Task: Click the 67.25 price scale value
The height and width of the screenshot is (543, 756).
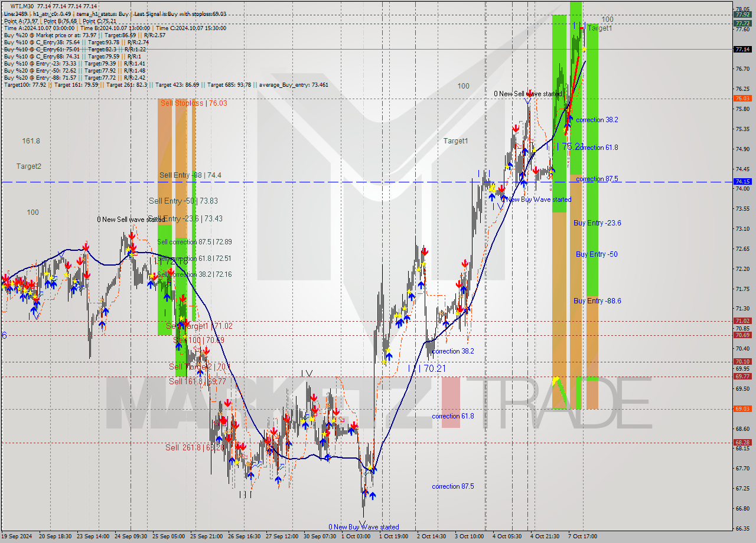Action: coord(742,489)
